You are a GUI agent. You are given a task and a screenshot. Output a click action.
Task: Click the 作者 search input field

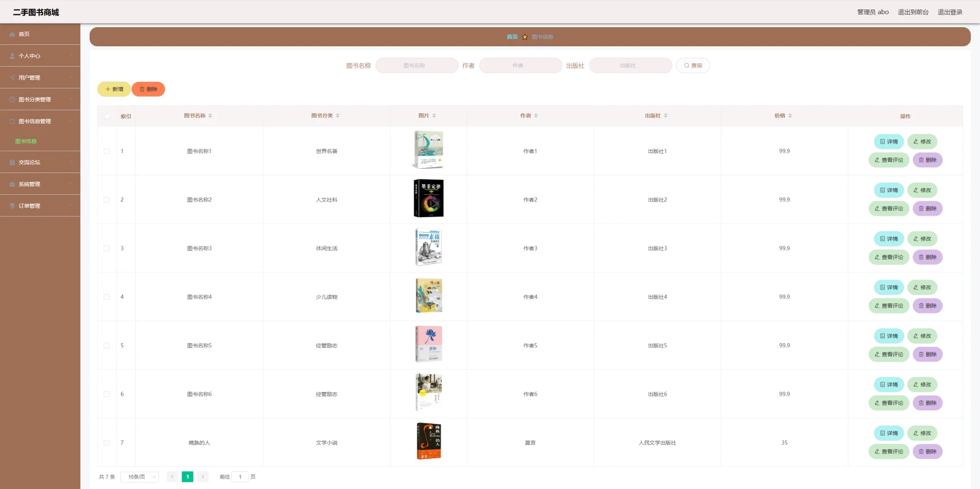(520, 66)
